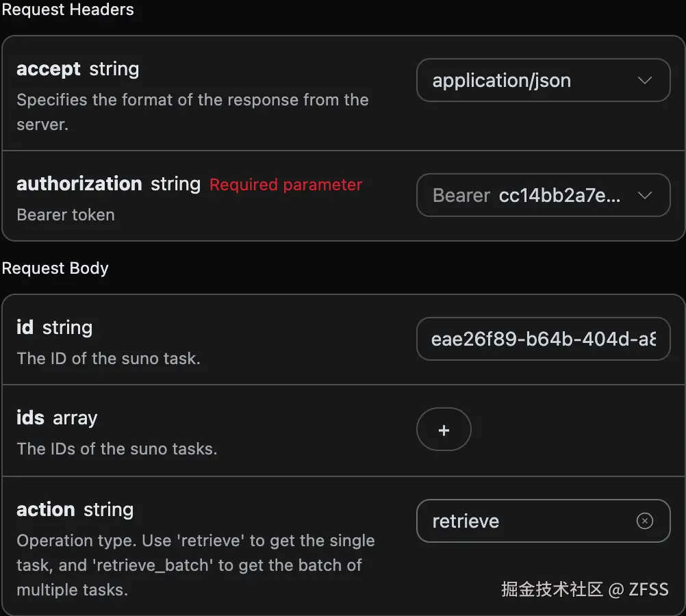Screen dimensions: 686x616
Task: Click the accept parameter name
Action: (x=48, y=69)
